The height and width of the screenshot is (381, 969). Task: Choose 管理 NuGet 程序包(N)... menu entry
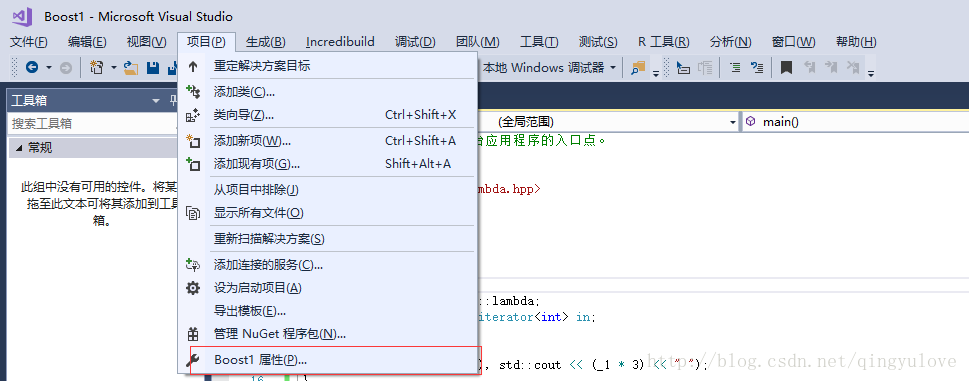[328, 334]
